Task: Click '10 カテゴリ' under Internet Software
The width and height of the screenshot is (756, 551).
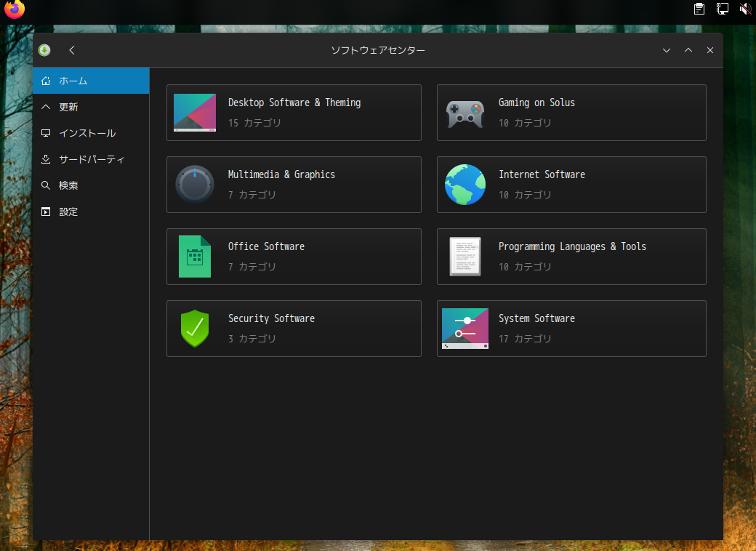Action: tap(525, 195)
